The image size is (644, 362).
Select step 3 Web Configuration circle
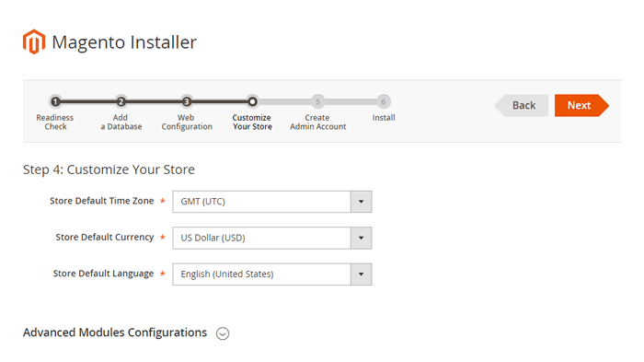pyautogui.click(x=187, y=101)
